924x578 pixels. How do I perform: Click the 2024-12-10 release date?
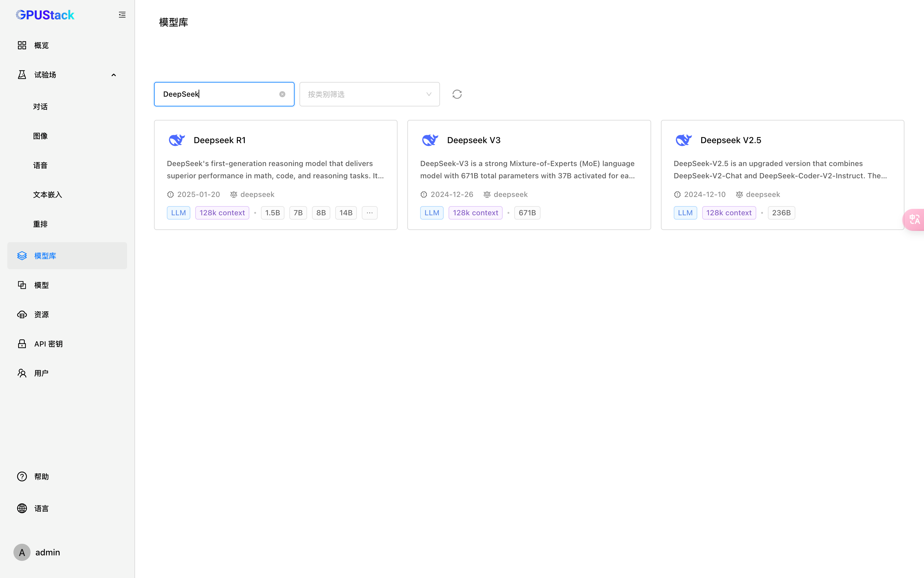705,195
